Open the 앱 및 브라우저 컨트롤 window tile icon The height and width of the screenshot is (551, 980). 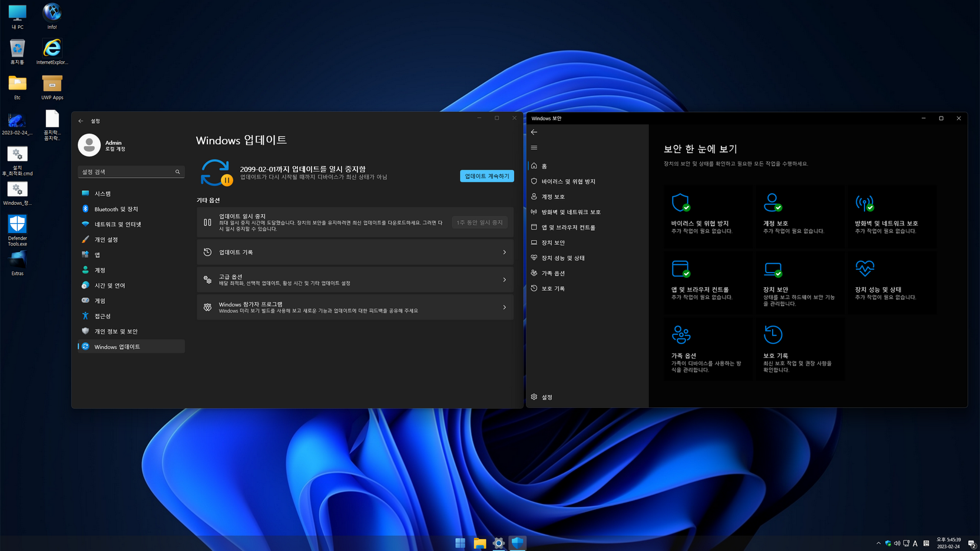[681, 268]
